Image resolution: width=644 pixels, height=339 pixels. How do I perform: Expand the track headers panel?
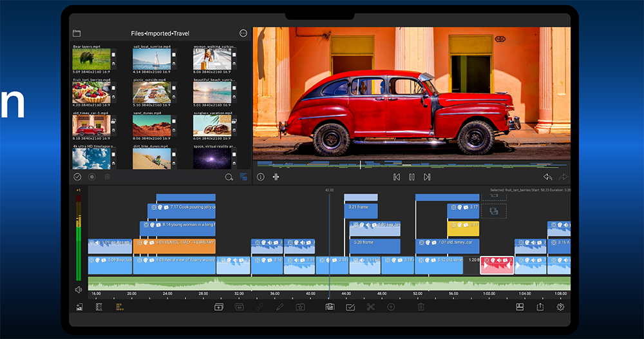[x=99, y=307]
